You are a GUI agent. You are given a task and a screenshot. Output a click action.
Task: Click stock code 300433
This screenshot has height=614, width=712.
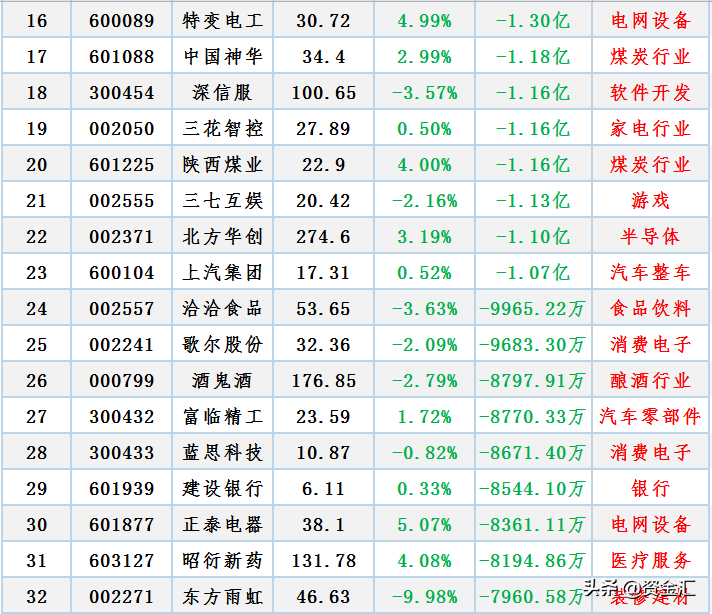point(122,453)
